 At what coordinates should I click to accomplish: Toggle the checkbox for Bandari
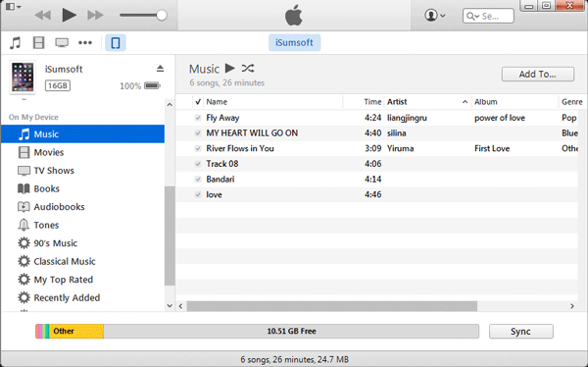click(x=198, y=180)
